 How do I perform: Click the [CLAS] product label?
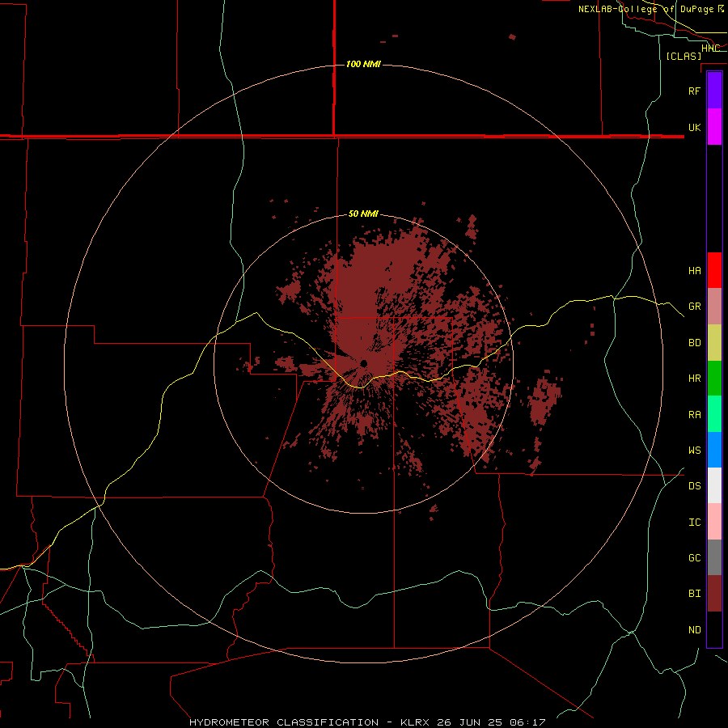click(x=684, y=56)
